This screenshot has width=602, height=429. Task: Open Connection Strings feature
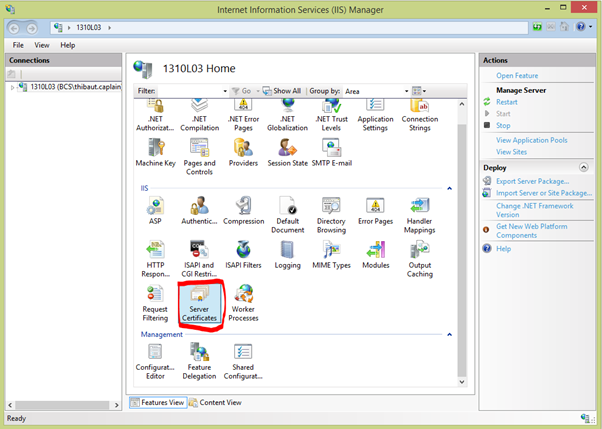coord(420,116)
